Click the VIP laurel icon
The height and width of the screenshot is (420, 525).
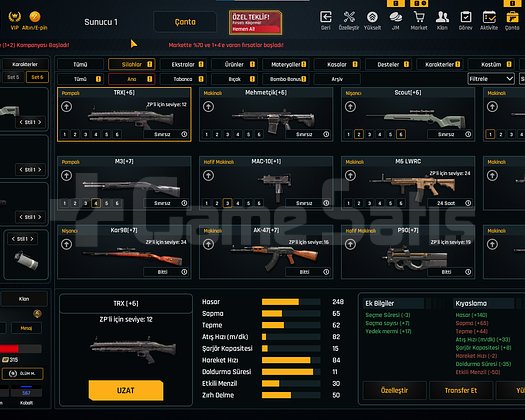pos(15,16)
